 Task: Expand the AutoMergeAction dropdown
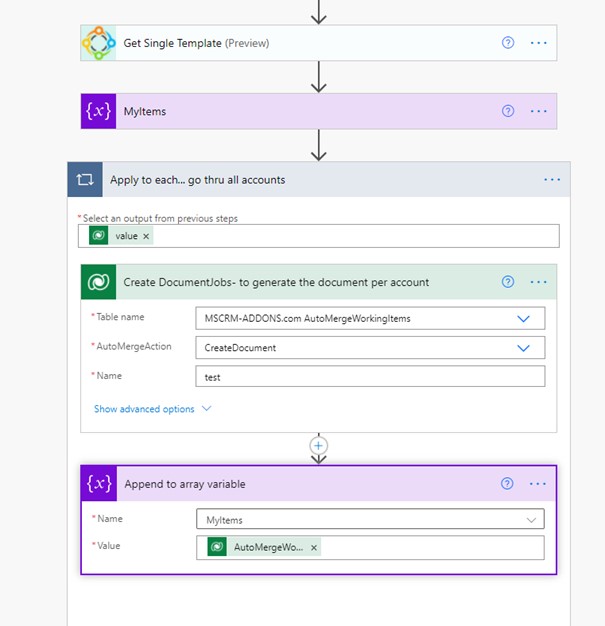(x=523, y=348)
